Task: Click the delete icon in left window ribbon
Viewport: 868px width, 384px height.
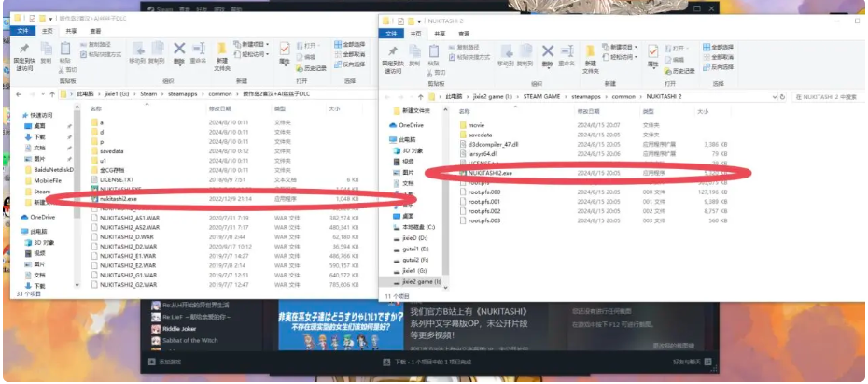Action: 180,52
